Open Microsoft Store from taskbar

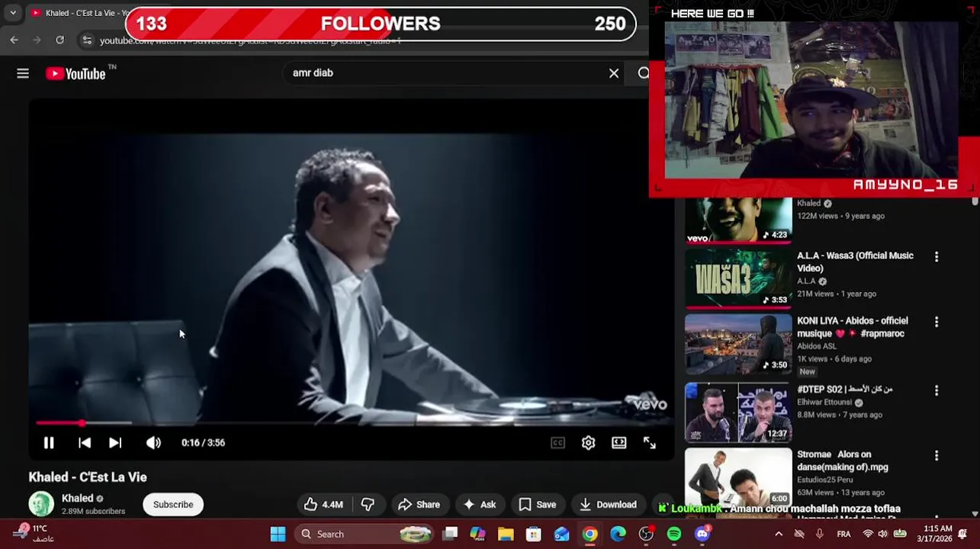[x=534, y=534]
